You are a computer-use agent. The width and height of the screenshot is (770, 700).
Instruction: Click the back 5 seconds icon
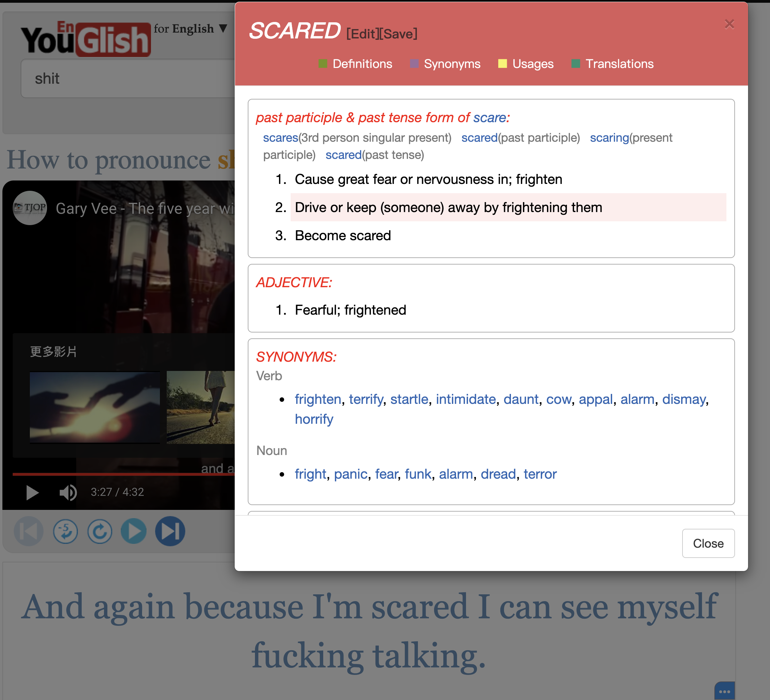pos(65,531)
